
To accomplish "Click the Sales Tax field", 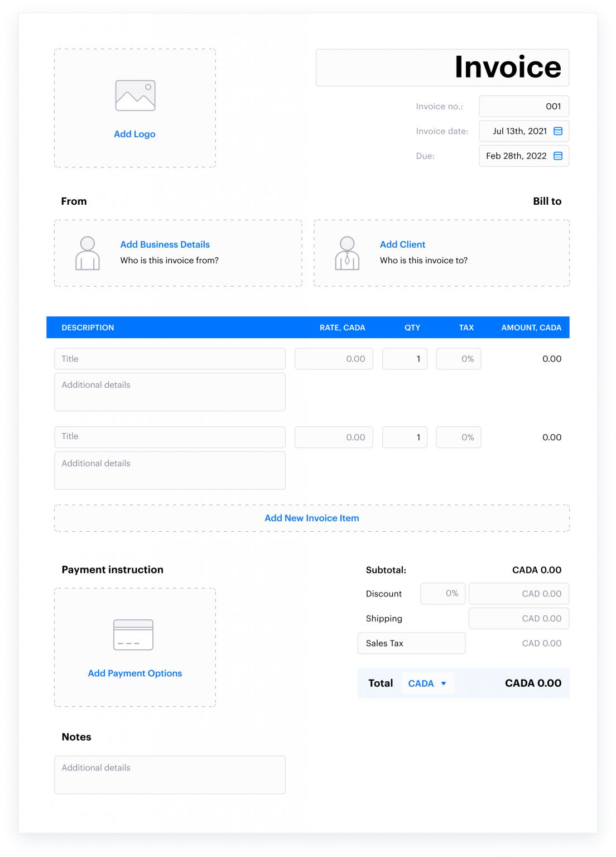I will 411,643.
